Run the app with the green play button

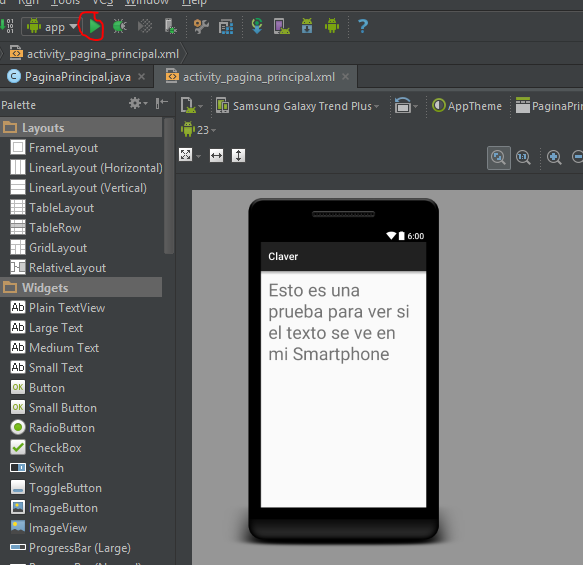click(x=94, y=26)
